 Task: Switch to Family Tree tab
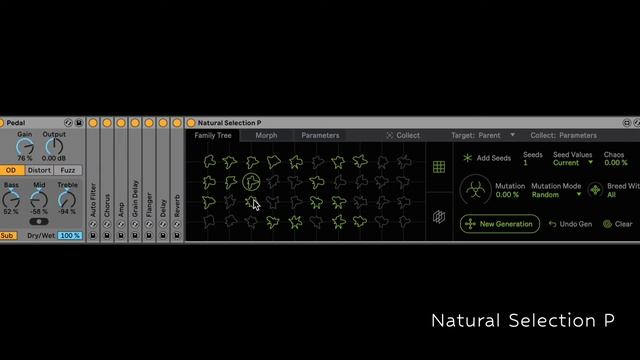[213, 135]
